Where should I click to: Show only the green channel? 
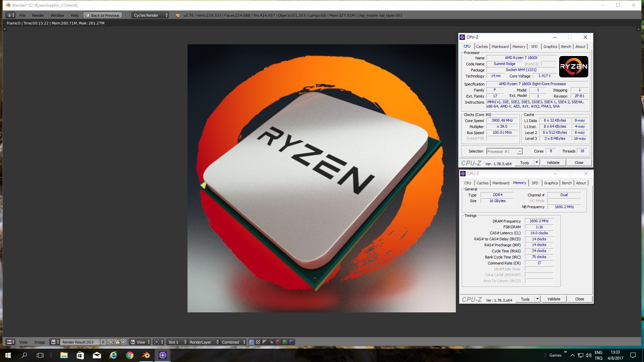285,342
